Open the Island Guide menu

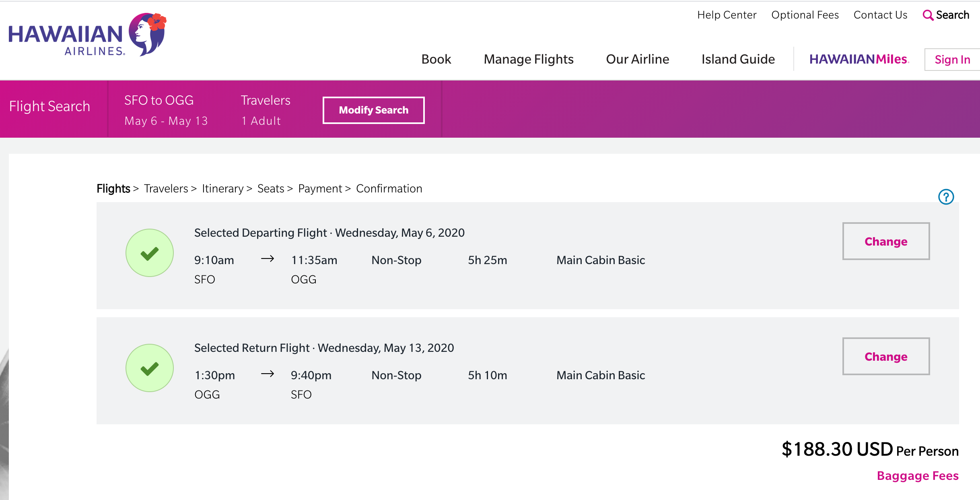click(x=738, y=59)
